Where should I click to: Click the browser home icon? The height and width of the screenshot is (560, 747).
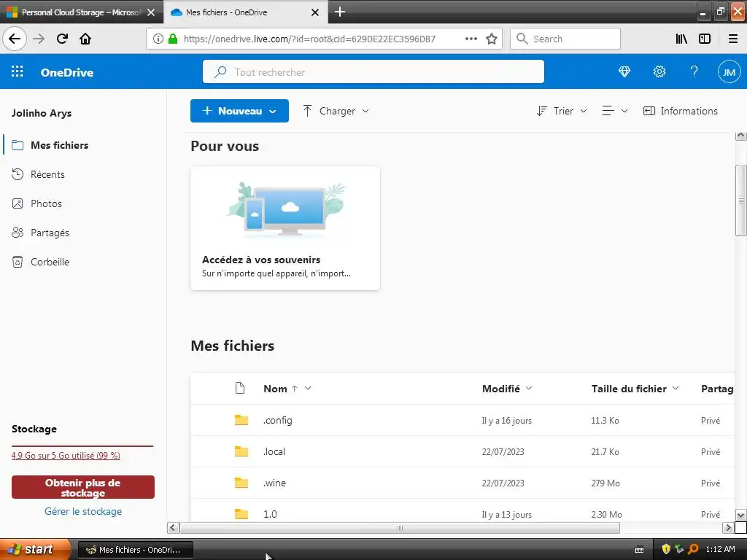point(85,39)
